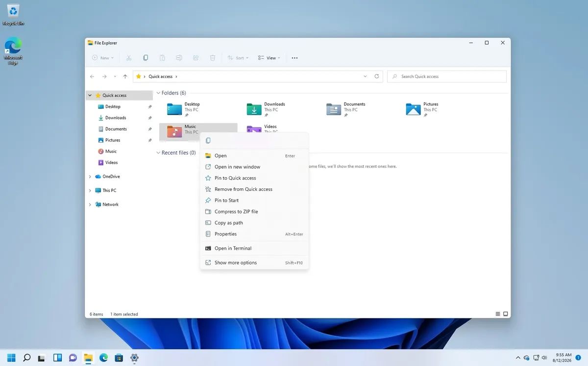The image size is (588, 366).
Task: Expand the This PC tree node
Action: tap(90, 190)
